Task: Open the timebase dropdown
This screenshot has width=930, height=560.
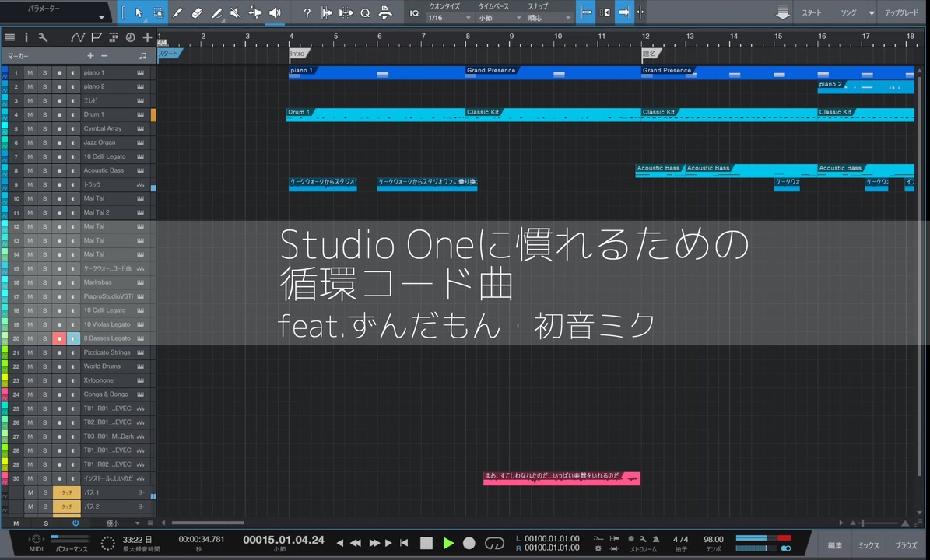Action: coord(500,18)
